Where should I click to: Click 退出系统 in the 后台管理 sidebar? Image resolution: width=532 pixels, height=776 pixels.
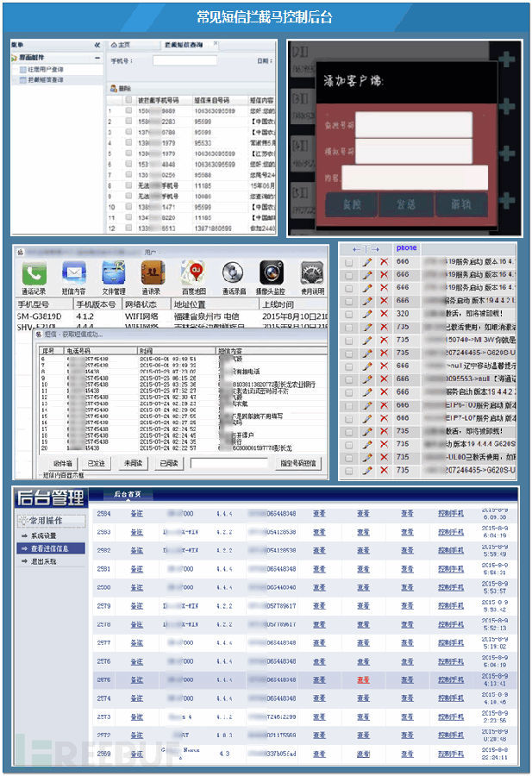[x=44, y=561]
